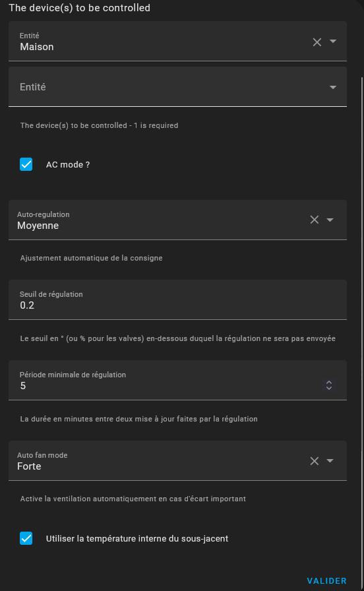Decrease Période minimale de régulation with down arrow

(x=329, y=388)
